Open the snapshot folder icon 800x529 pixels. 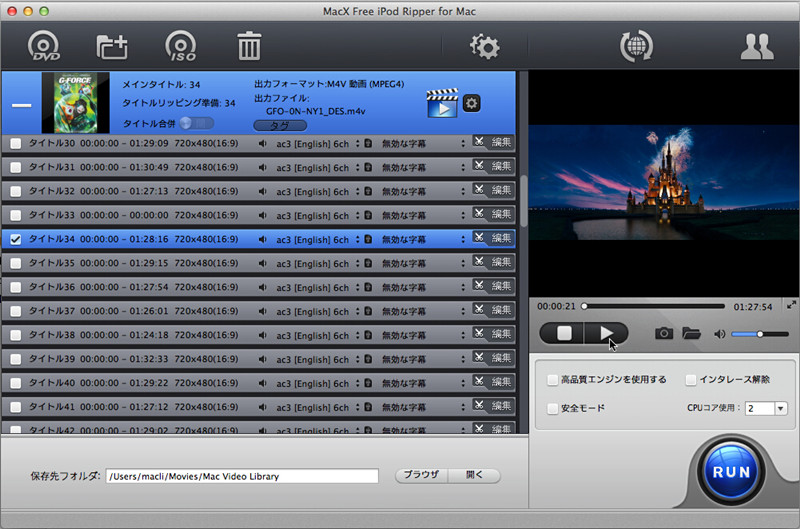click(691, 334)
